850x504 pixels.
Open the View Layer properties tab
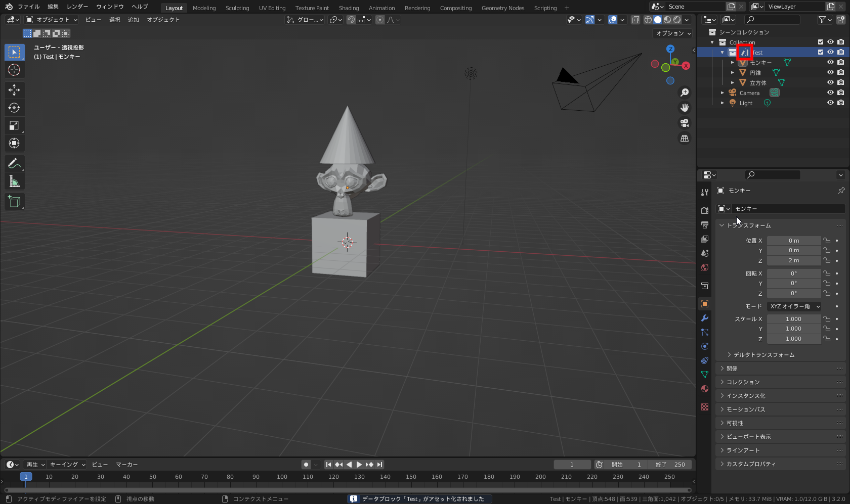click(705, 239)
